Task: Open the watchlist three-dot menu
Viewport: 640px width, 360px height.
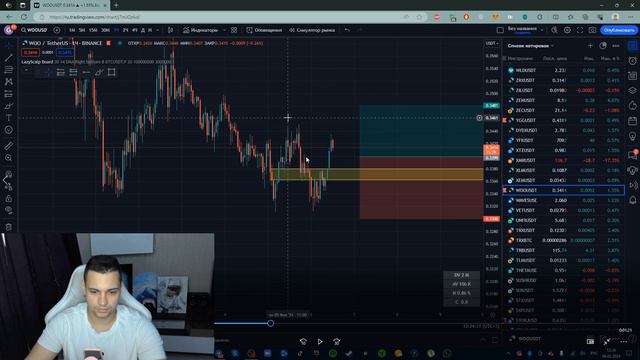Action: [x=616, y=46]
